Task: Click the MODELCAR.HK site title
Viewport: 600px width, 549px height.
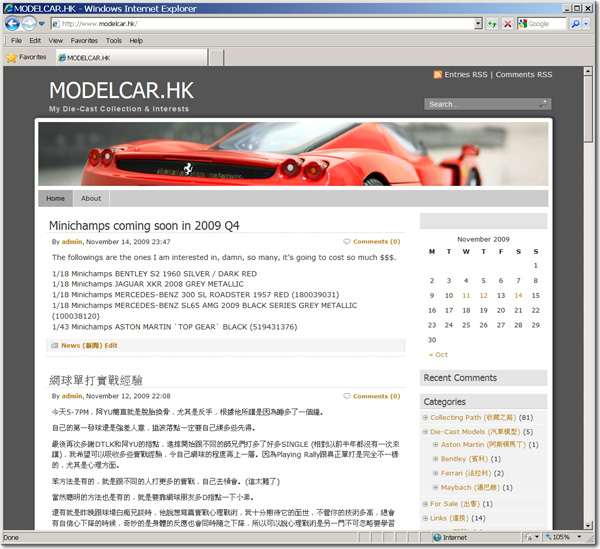Action: 121,91
